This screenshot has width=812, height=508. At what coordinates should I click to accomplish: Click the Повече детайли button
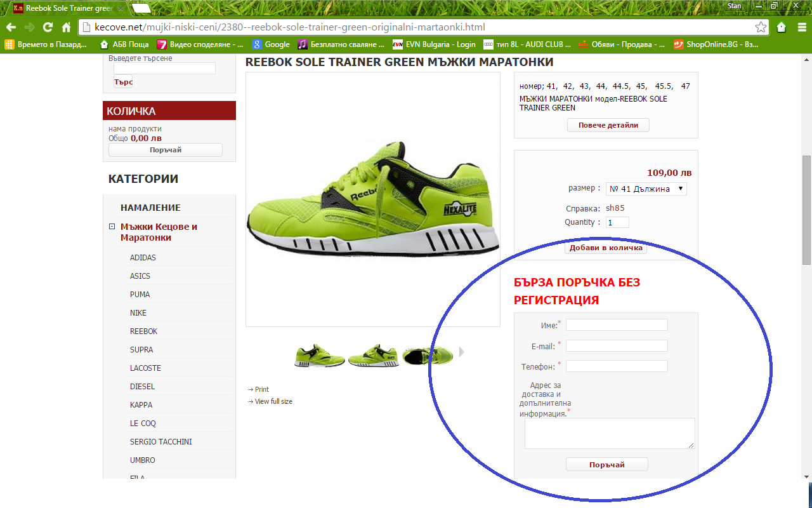click(608, 125)
